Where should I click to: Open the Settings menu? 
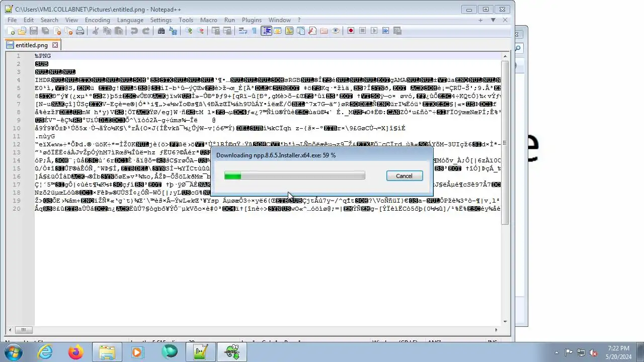(x=161, y=20)
